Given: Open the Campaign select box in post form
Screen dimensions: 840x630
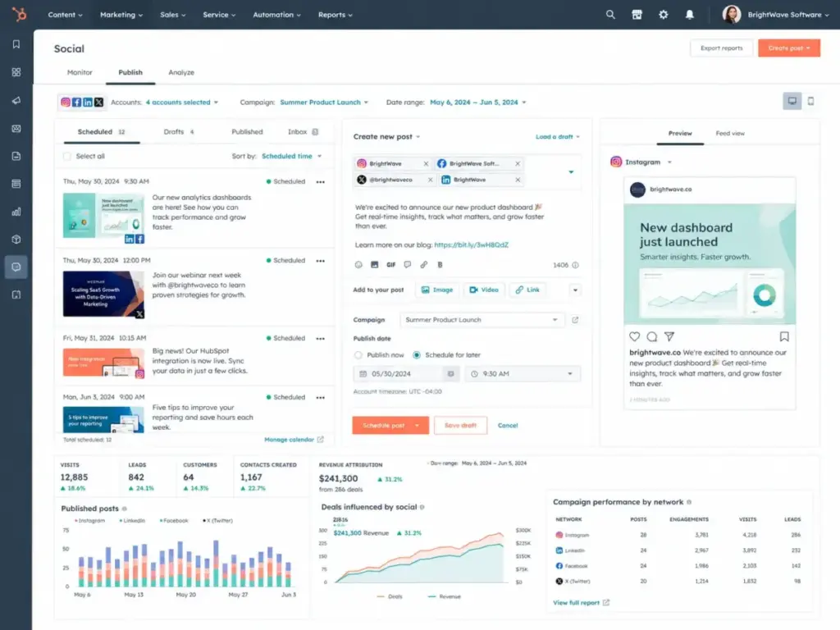Looking at the screenshot, I should [482, 320].
